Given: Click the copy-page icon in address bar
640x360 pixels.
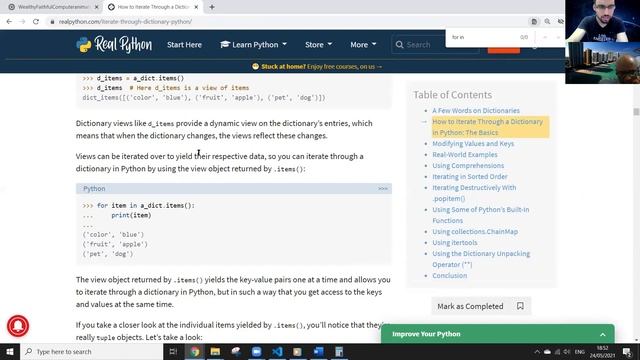Looking at the screenshot, I should click(534, 22).
